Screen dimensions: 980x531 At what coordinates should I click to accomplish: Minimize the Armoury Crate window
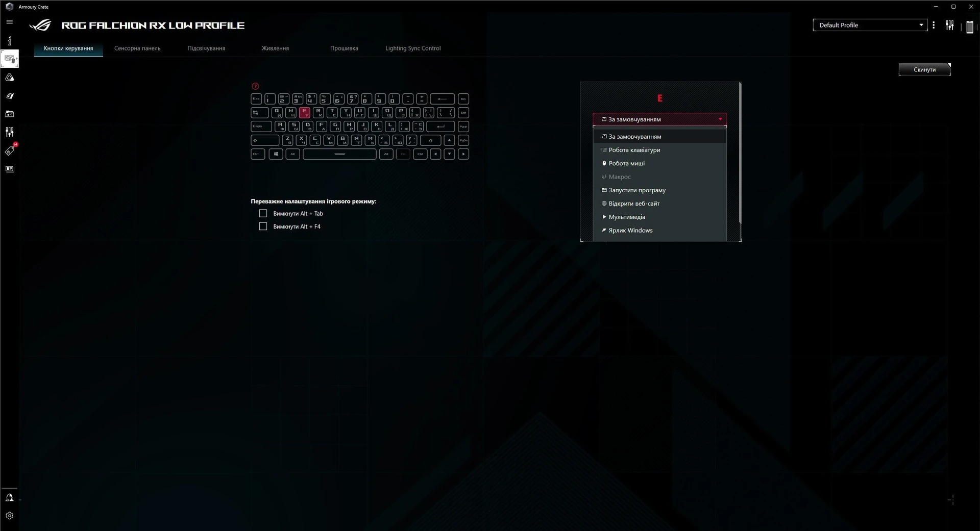pos(936,7)
